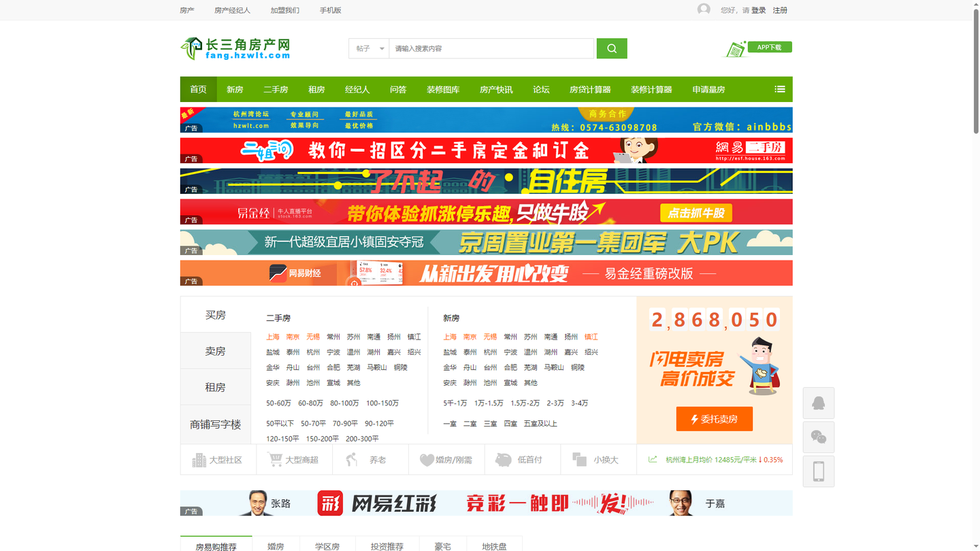Screen dimensions: 980x551
Task: Click the APP下载 green button
Action: point(770,47)
